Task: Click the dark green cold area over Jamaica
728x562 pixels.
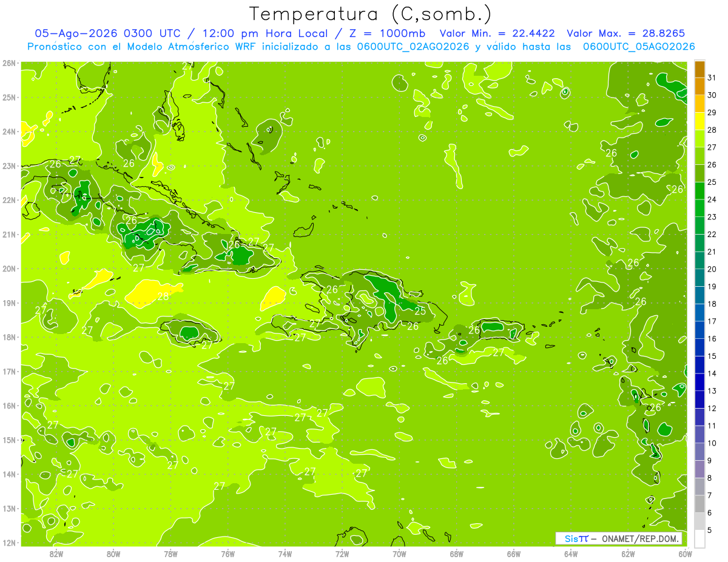Action: tap(189, 332)
